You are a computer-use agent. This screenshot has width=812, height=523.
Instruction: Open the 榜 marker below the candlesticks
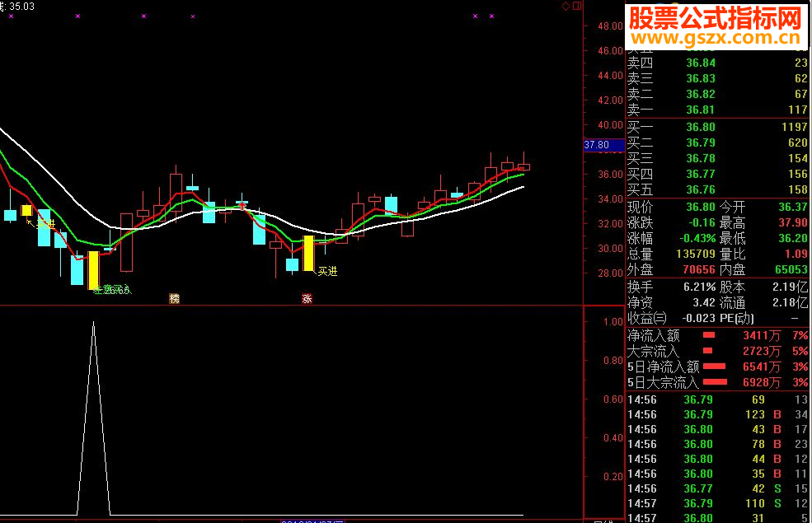175,298
